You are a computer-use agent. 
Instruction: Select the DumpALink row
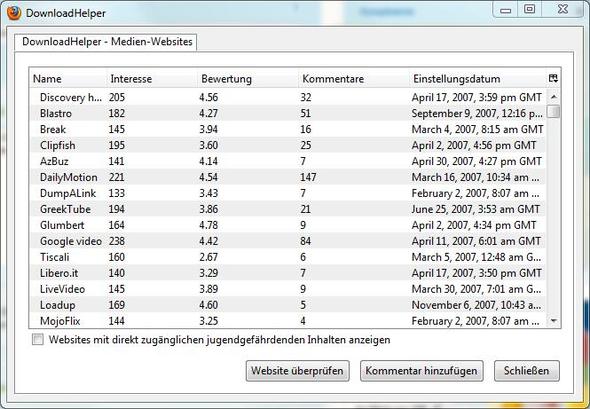tap(287, 193)
